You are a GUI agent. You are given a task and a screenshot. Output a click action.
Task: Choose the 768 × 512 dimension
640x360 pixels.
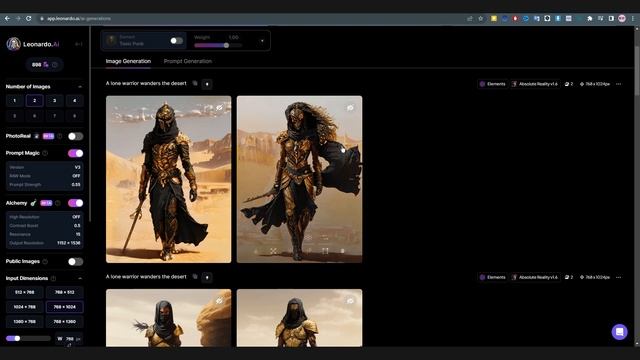click(x=64, y=292)
